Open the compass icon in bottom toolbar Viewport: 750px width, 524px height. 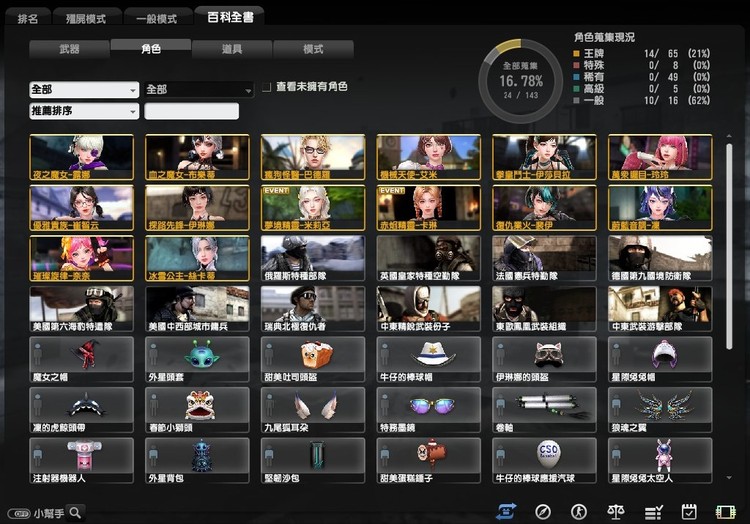pyautogui.click(x=543, y=511)
